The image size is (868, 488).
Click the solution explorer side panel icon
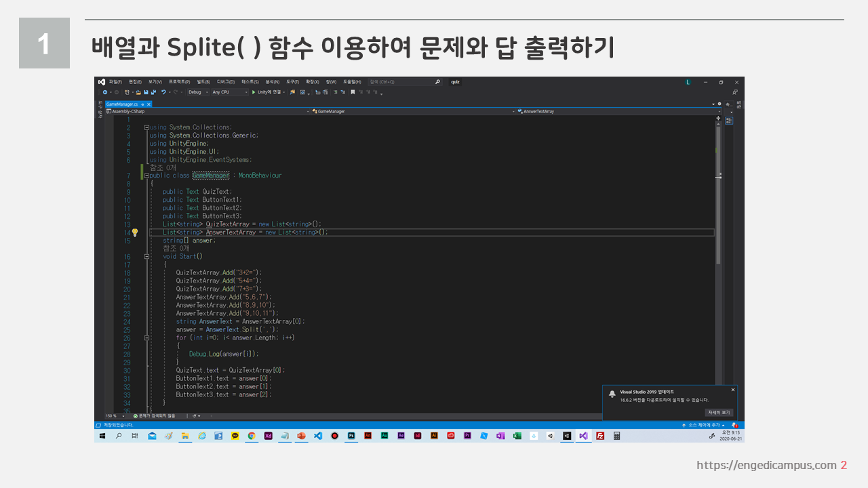pos(729,121)
